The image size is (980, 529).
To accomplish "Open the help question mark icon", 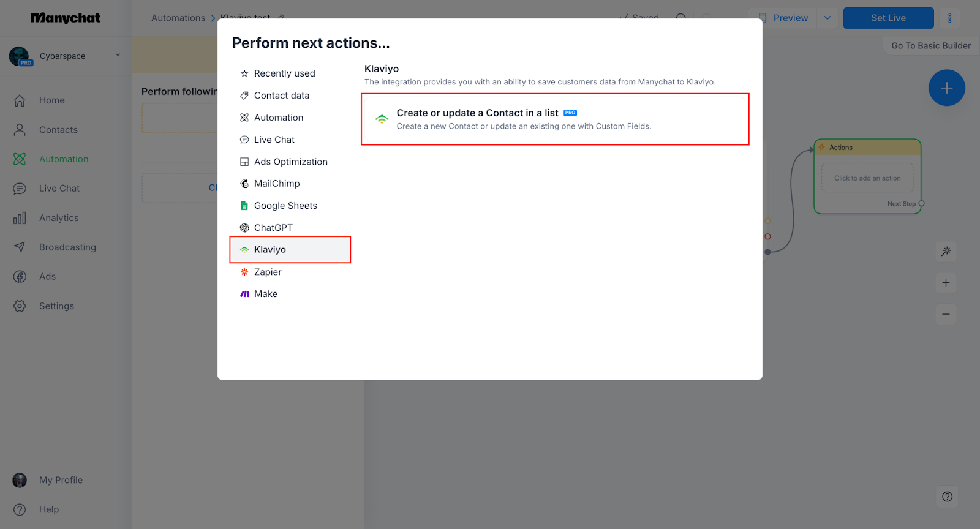I will point(947,497).
